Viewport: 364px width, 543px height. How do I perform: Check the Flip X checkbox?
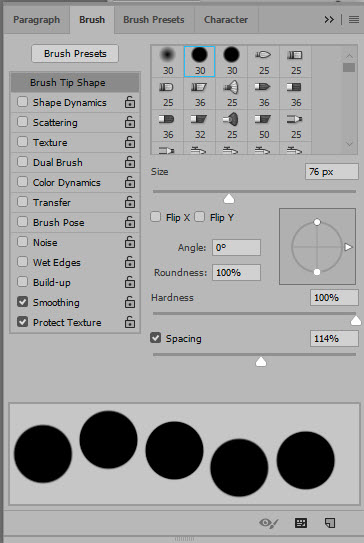pyautogui.click(x=156, y=217)
